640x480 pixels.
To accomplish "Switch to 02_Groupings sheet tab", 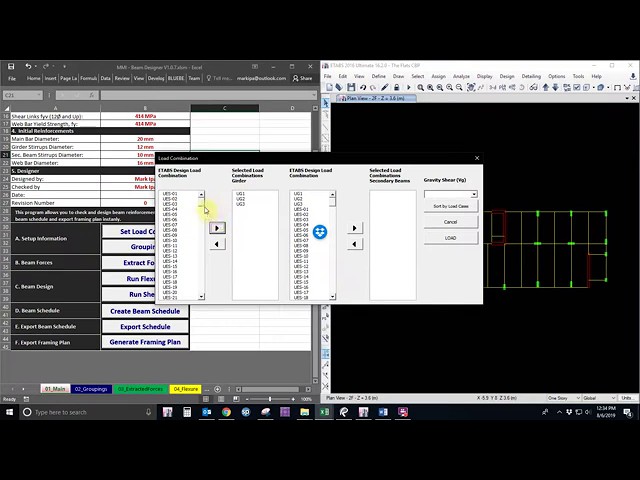I will click(91, 389).
